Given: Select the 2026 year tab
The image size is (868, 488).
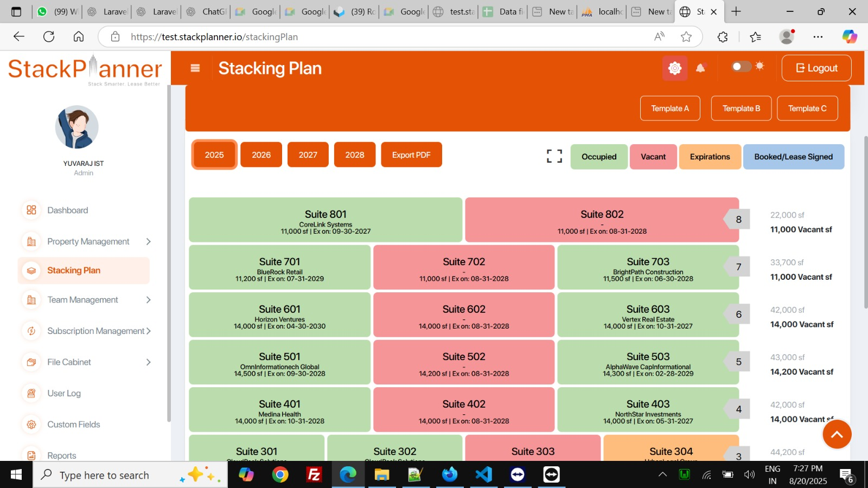Looking at the screenshot, I should tap(261, 155).
